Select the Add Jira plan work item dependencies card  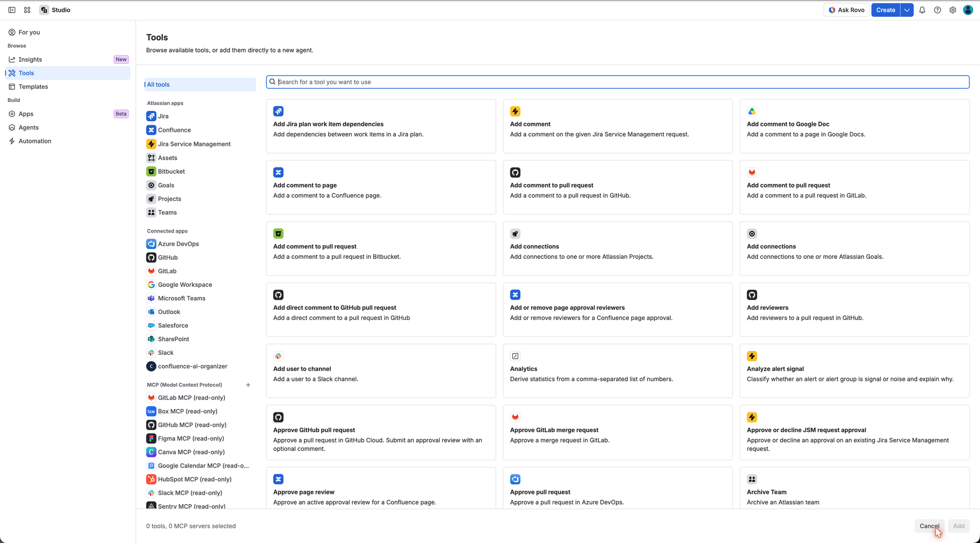pos(381,126)
